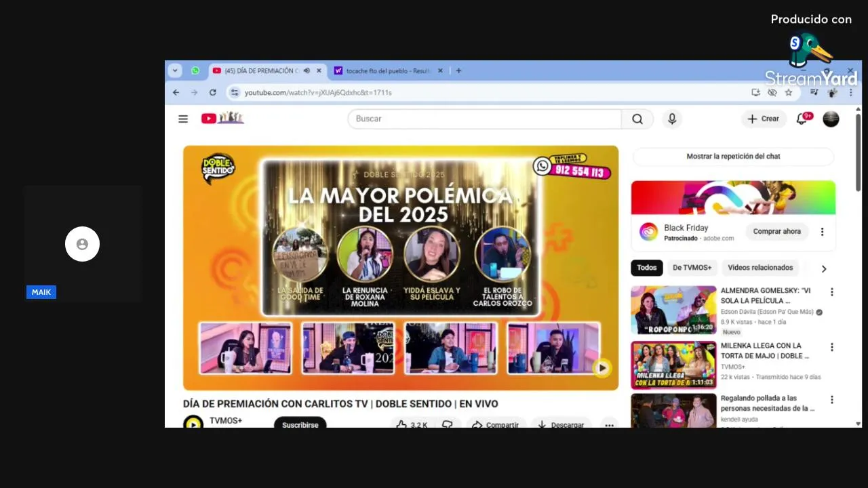The image size is (868, 488).
Task: Click into the Buscar search field
Action: [x=484, y=119]
